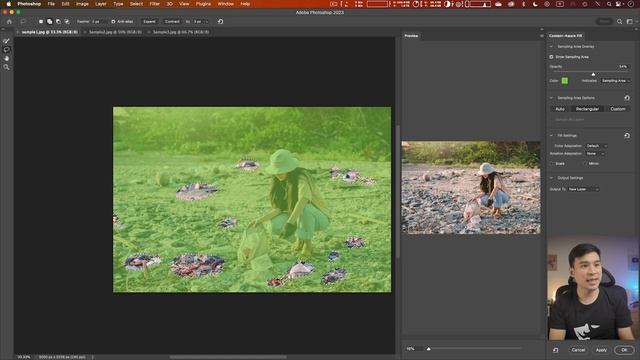Switch to the Sample2.jpg document tab
Viewport: 640px width, 360px height.
pyautogui.click(x=115, y=32)
